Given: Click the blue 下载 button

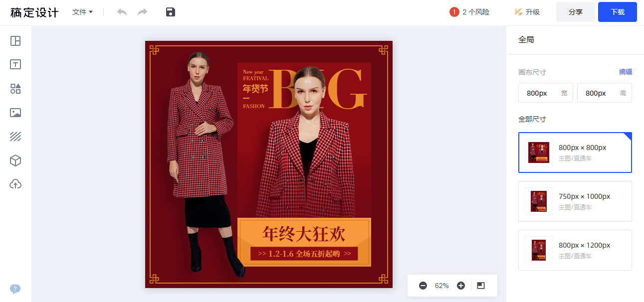Looking at the screenshot, I should click(618, 12).
